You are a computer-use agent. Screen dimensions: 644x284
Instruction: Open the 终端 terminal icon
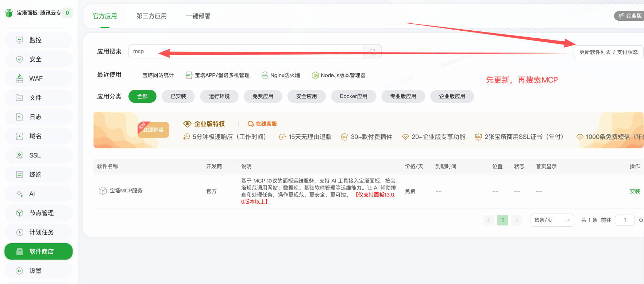tap(20, 174)
